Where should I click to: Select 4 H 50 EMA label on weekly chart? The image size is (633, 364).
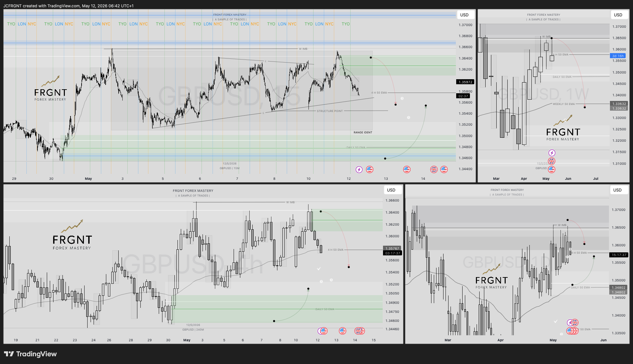click(560, 54)
